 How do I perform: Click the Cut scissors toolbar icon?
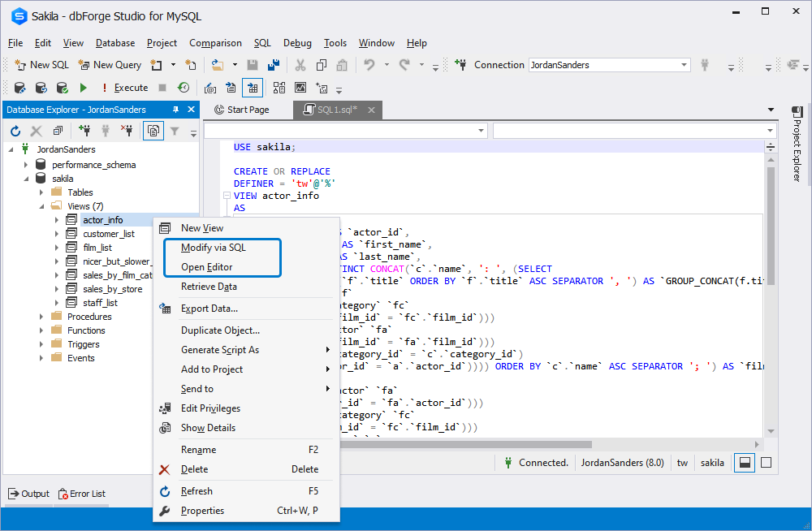[x=300, y=65]
